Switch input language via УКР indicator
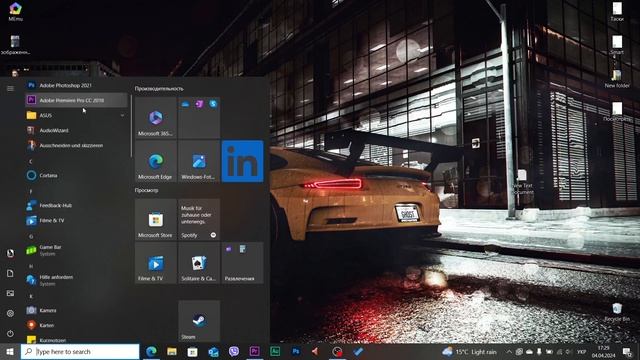The image size is (640, 360). tap(581, 351)
